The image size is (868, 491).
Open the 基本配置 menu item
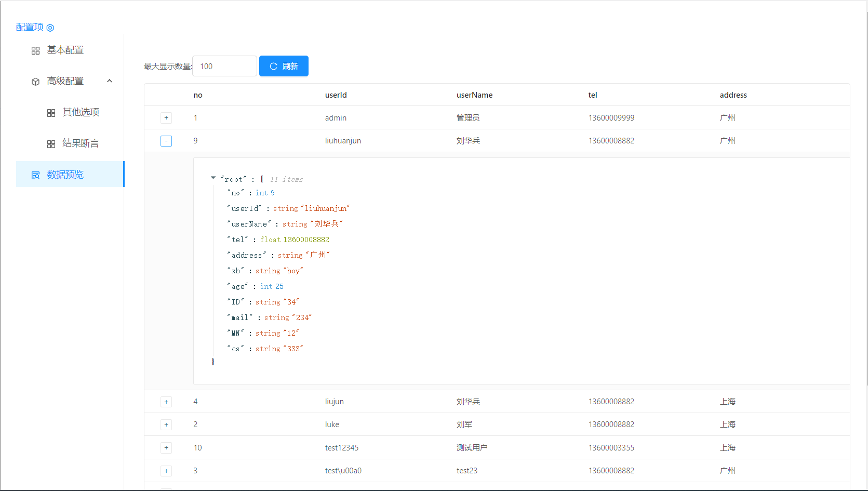65,50
